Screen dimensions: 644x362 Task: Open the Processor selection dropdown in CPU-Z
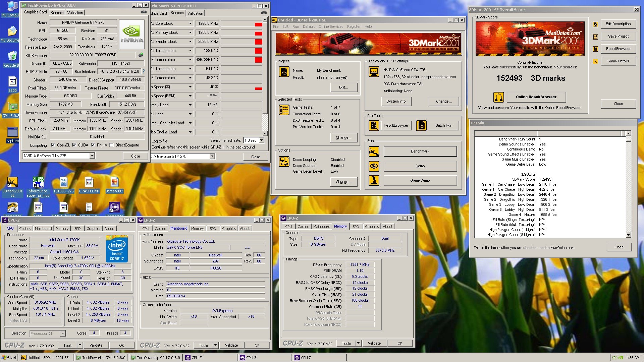63,334
